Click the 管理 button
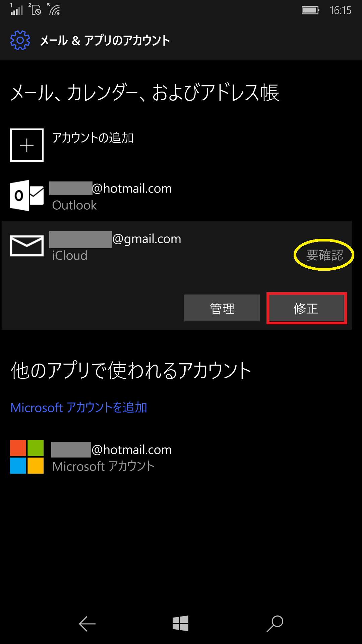The height and width of the screenshot is (644, 362). [222, 308]
